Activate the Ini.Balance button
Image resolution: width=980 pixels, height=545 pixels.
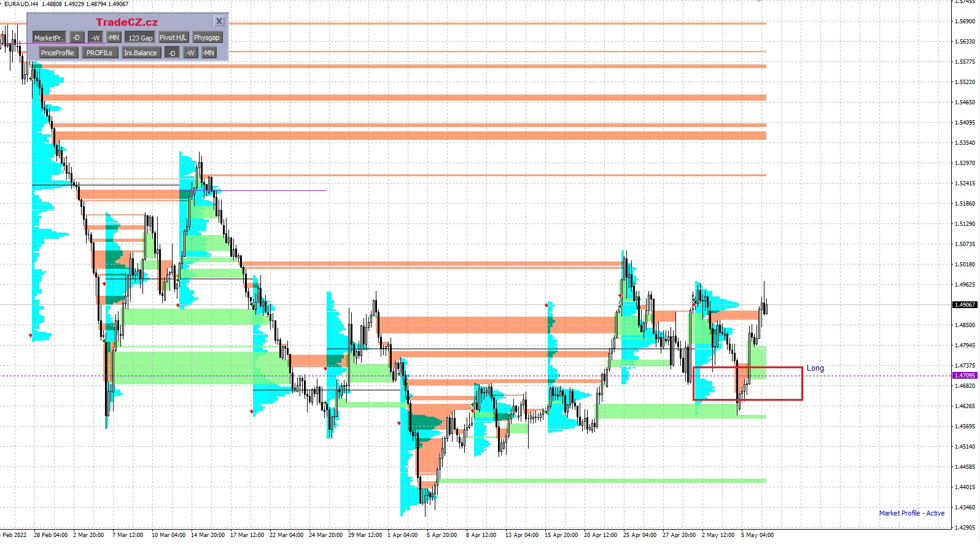pos(141,53)
